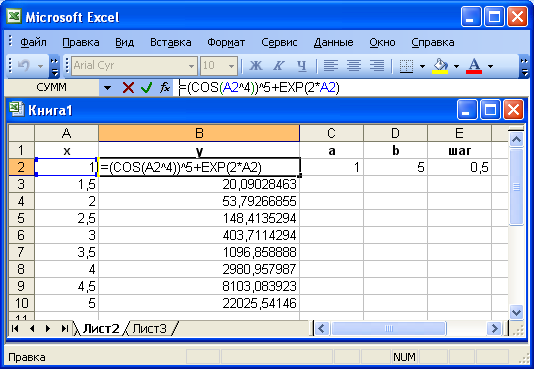Apply borders using the Borders icon
534x369 pixels.
(x=406, y=66)
